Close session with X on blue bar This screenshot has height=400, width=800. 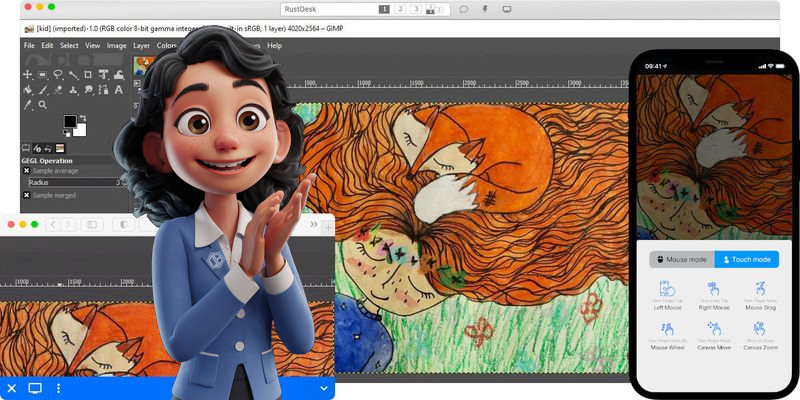[x=12, y=388]
